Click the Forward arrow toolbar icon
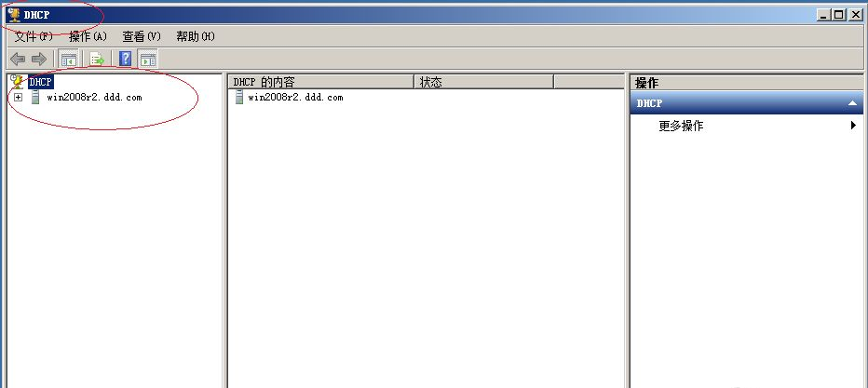Screen dimensions: 868x388 point(38,59)
